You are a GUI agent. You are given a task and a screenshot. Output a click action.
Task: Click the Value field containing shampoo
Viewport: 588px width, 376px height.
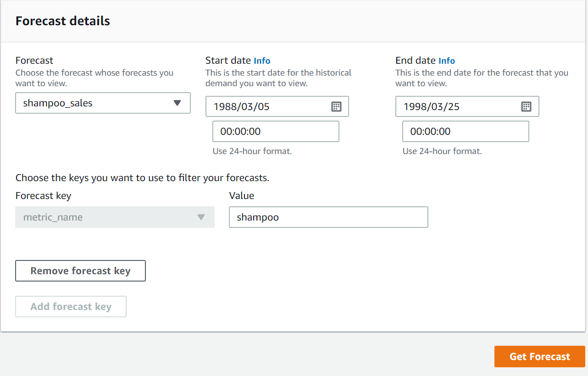[x=328, y=217]
